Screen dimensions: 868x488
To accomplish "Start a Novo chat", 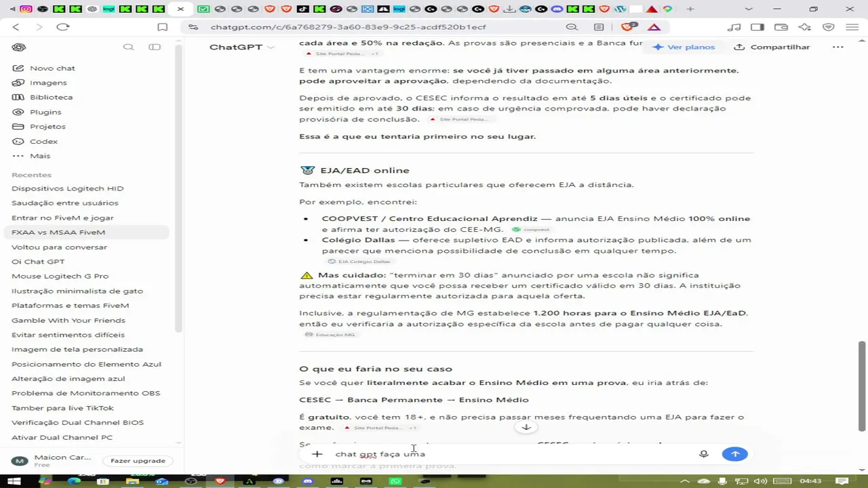I will pyautogui.click(x=43, y=68).
